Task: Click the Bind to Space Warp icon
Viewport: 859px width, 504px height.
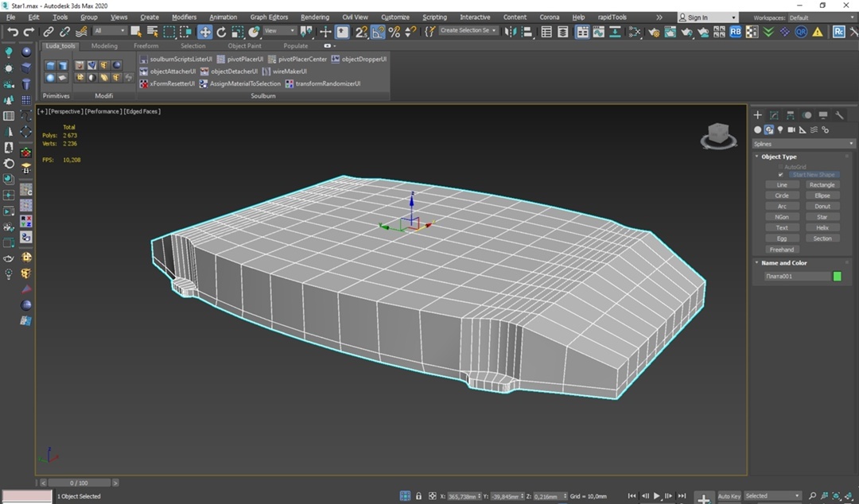Action: pos(81,32)
